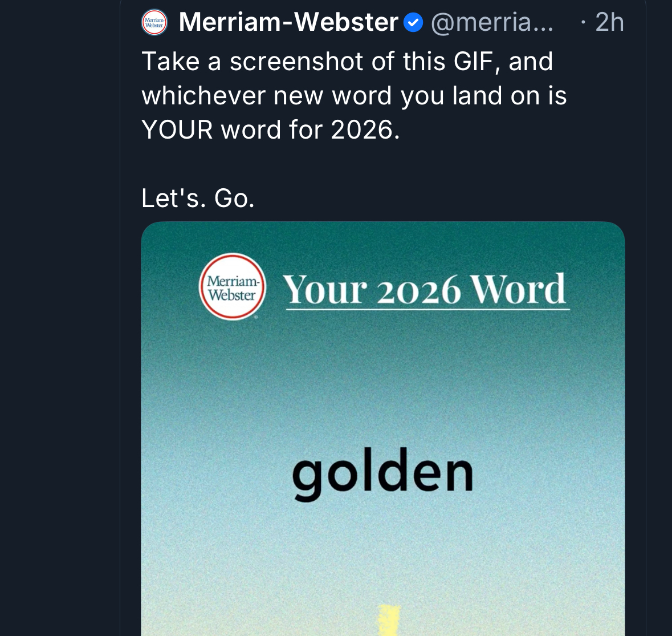The image size is (672, 636).
Task: Click "2026" in the GIF heading
Action: tap(418, 291)
